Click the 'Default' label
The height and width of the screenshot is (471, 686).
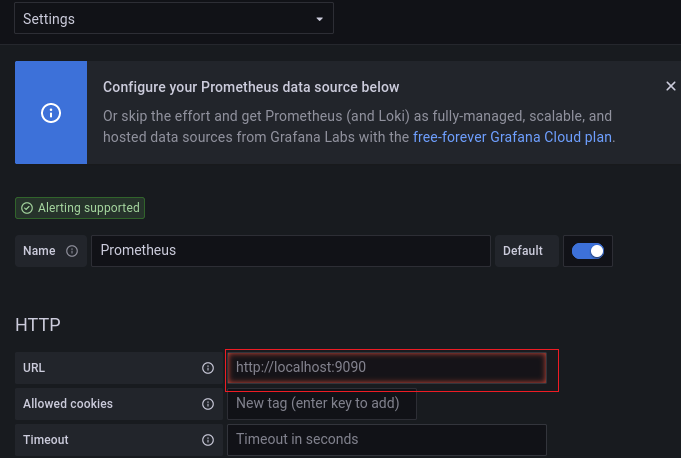[x=522, y=251]
